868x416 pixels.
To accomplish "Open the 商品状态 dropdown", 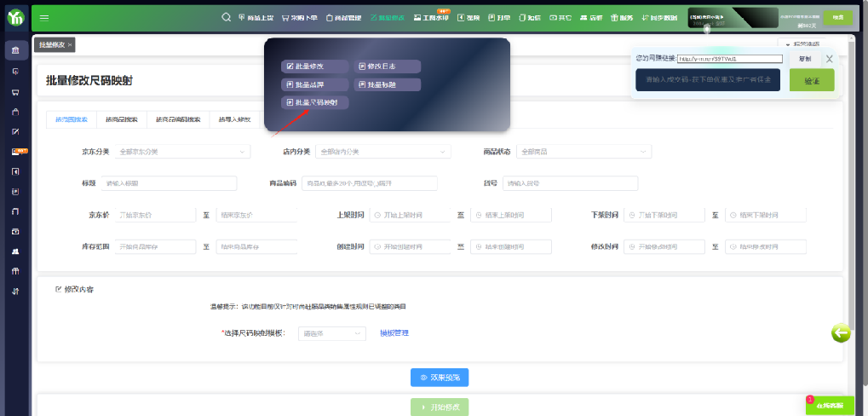I will tap(583, 152).
